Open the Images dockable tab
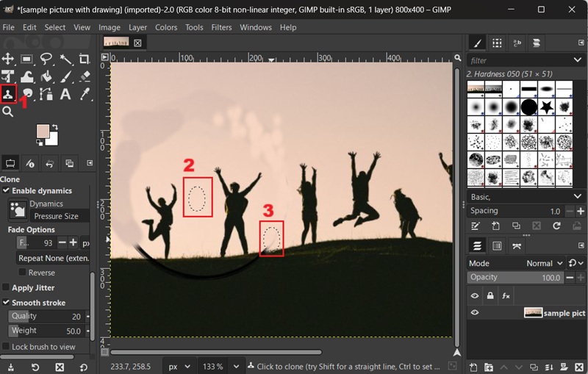The width and height of the screenshot is (588, 374). [69, 163]
